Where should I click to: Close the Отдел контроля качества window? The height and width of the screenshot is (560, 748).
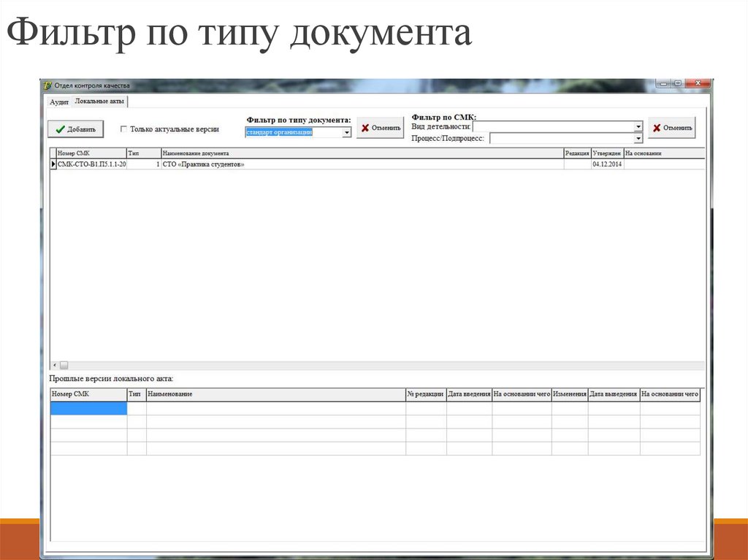click(x=698, y=83)
